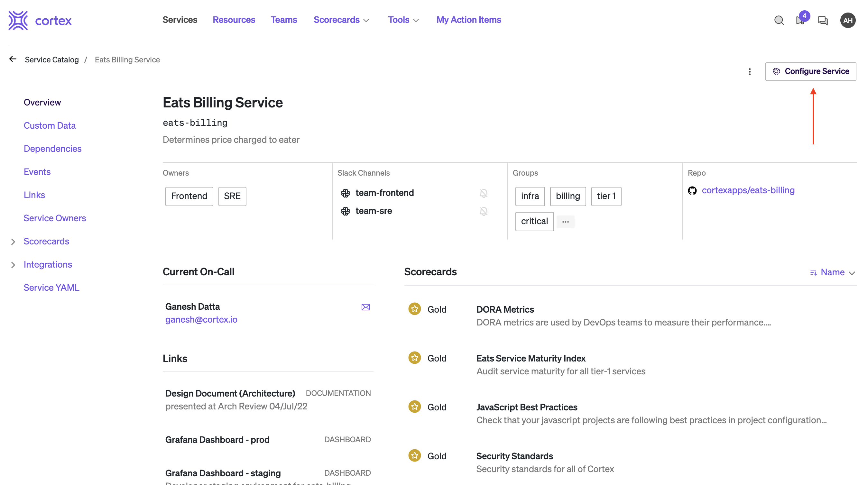Viewport: 868px width, 485px height.
Task: Open the team-frontend Slack channel
Action: 384,193
